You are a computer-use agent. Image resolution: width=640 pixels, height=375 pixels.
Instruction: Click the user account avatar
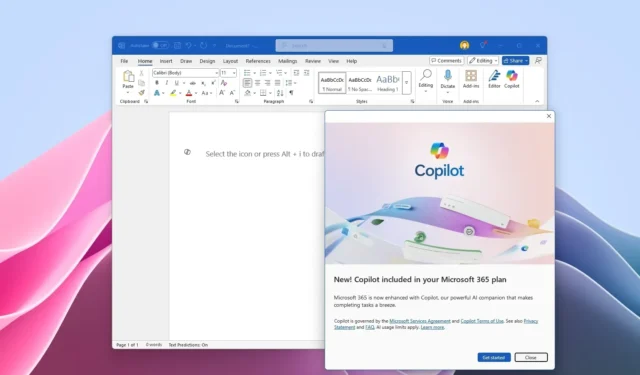click(x=464, y=45)
